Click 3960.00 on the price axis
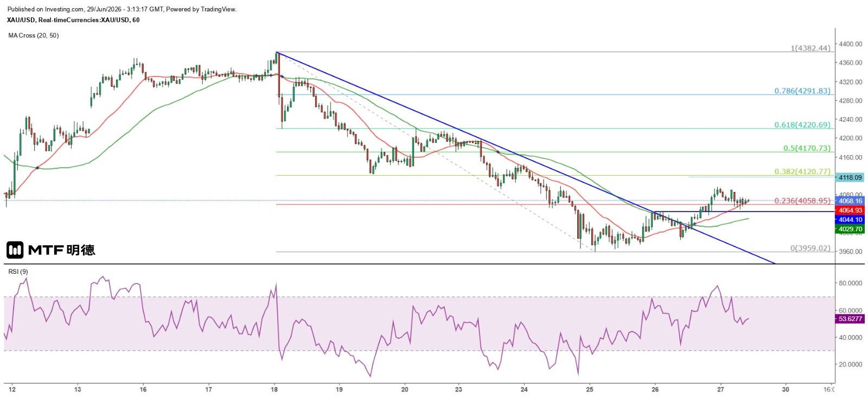 pos(851,252)
